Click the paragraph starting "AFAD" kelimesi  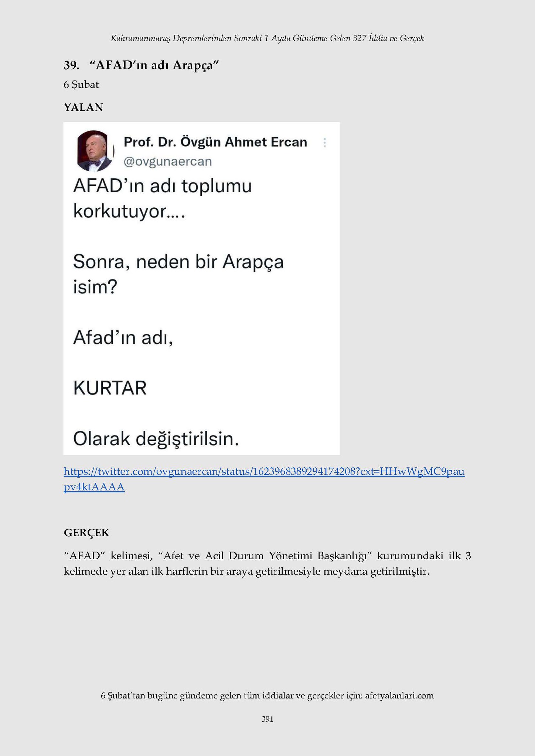tap(267, 564)
